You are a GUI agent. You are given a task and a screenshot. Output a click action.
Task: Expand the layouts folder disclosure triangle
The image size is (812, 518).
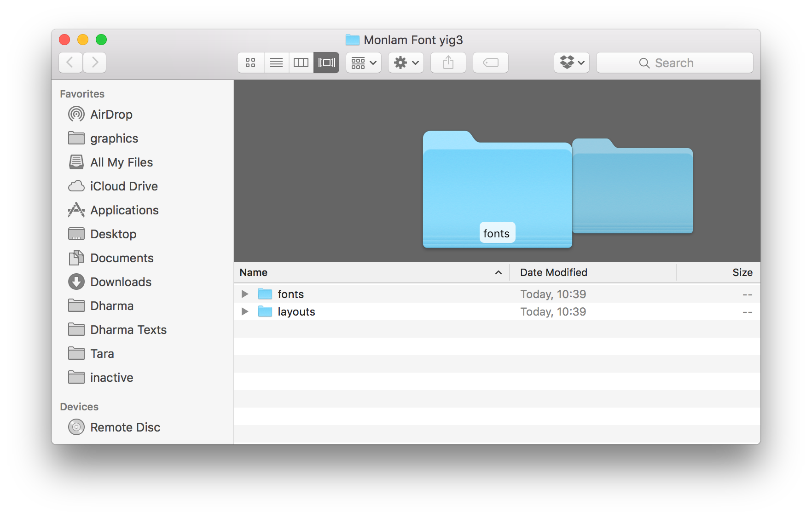coord(245,311)
